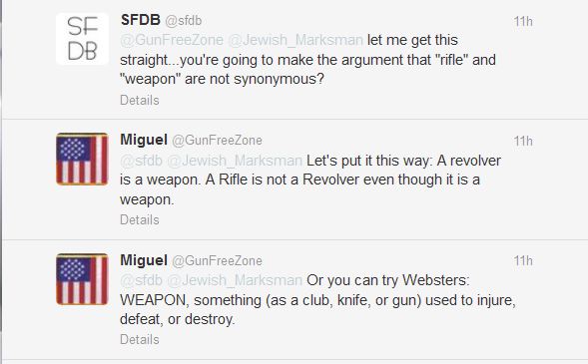This screenshot has width=588, height=364.
Task: Click @GunFreeZone mention in SFDB's tweet
Action: pos(172,40)
